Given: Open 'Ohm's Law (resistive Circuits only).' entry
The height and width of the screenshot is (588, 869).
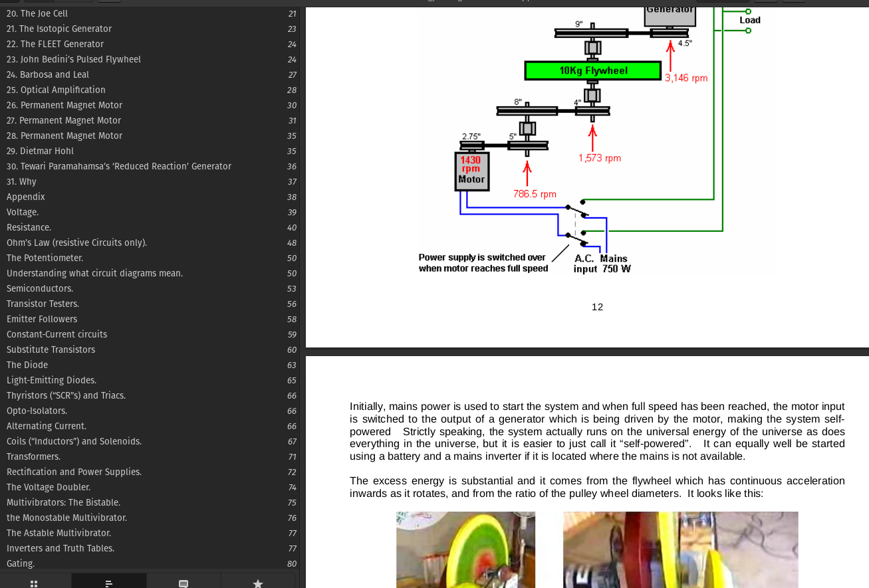Looking at the screenshot, I should tap(76, 243).
